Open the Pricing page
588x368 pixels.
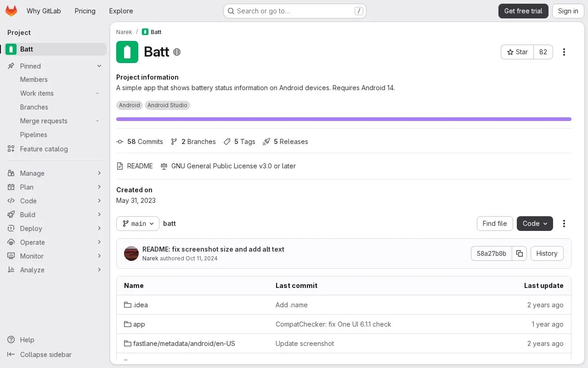(x=85, y=11)
